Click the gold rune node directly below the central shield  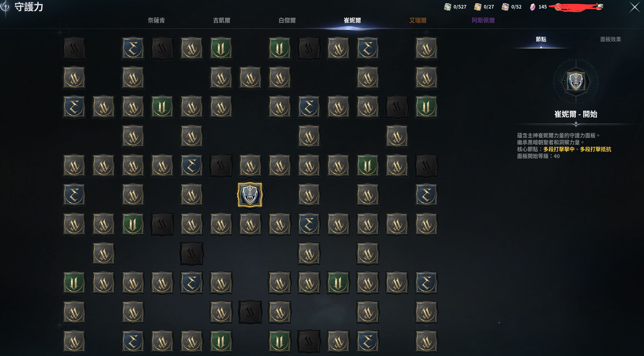[250, 224]
